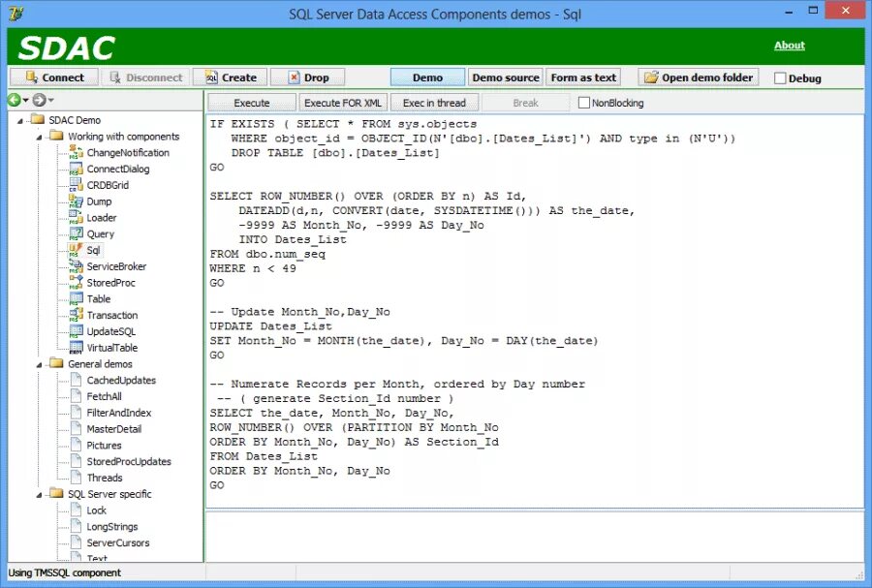Click the General demos folder icon

point(56,363)
